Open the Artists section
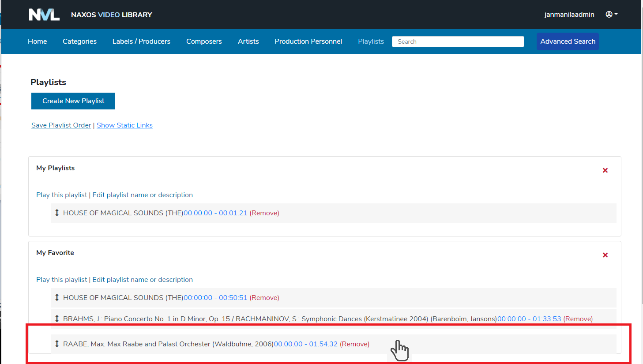643x364 pixels. [x=248, y=41]
